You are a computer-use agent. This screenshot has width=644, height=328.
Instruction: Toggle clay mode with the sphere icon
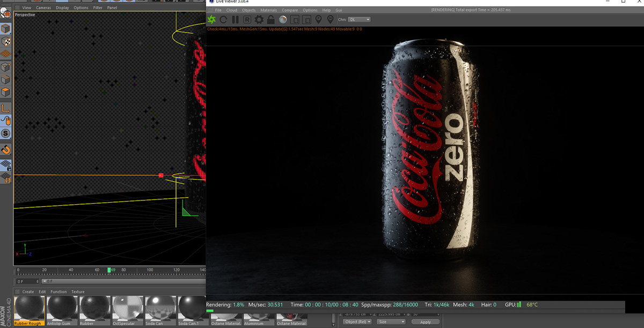tap(283, 19)
